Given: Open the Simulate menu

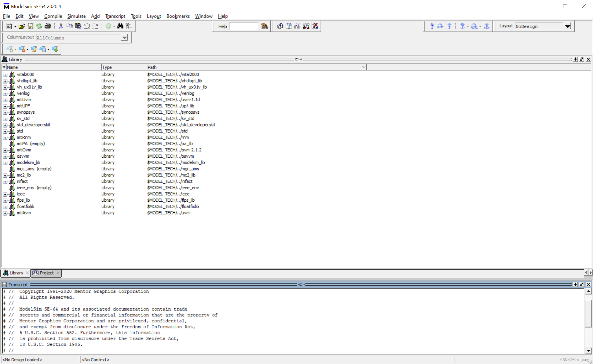Looking at the screenshot, I should point(76,16).
